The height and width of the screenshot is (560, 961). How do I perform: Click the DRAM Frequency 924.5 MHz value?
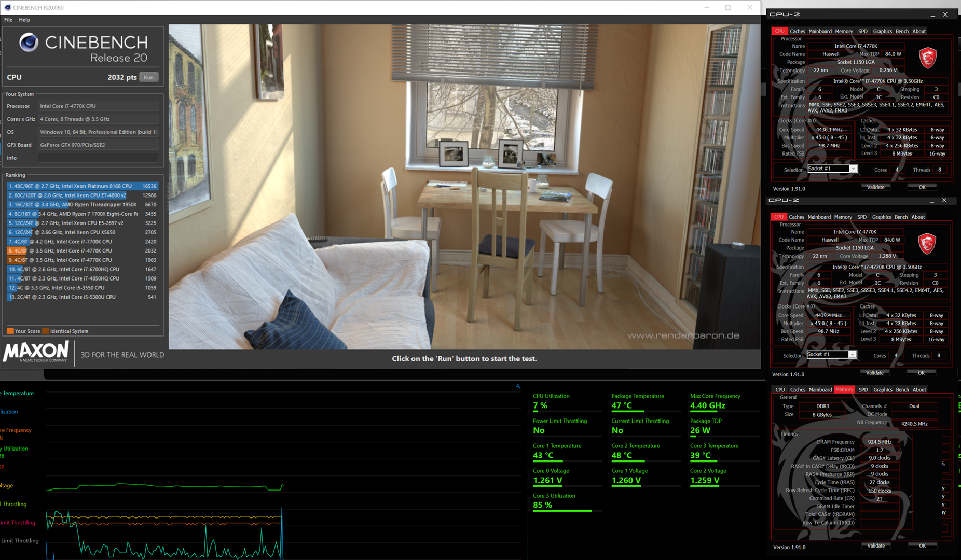(x=880, y=442)
